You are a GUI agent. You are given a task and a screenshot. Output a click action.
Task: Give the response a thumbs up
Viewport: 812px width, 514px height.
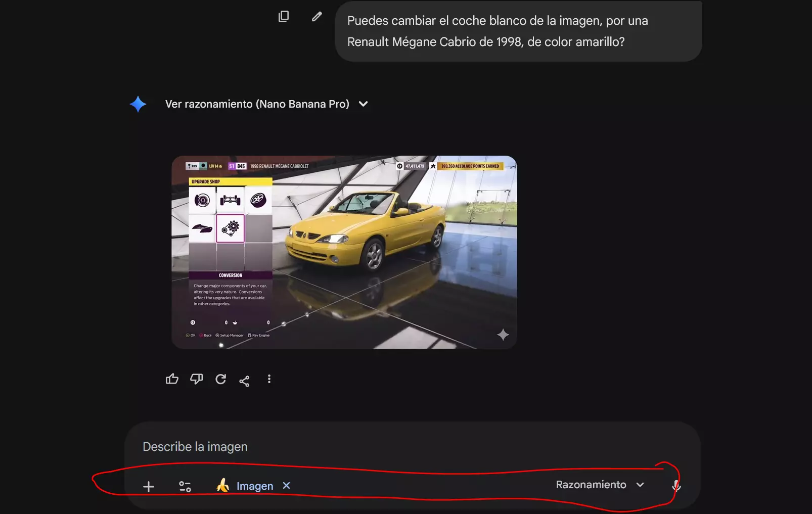pos(172,379)
